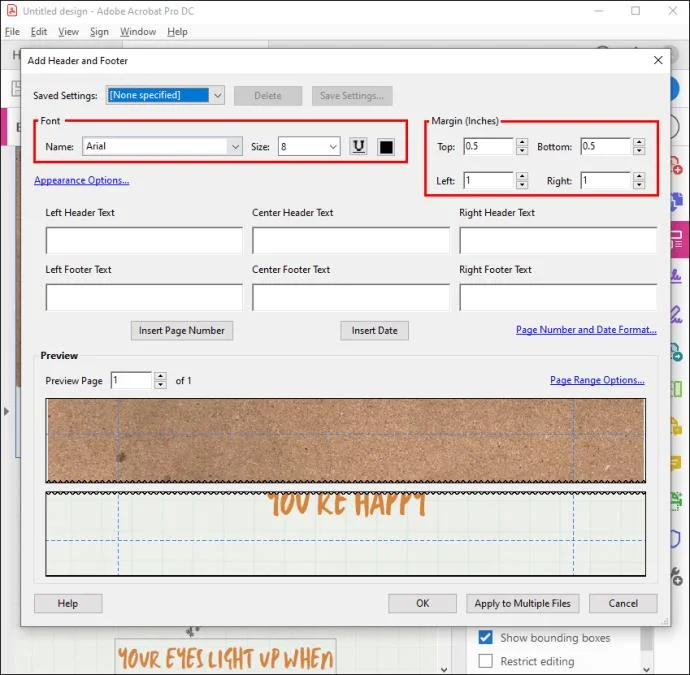The image size is (690, 675).
Task: Open the Export PDF sidebar tool
Action: click(x=676, y=352)
